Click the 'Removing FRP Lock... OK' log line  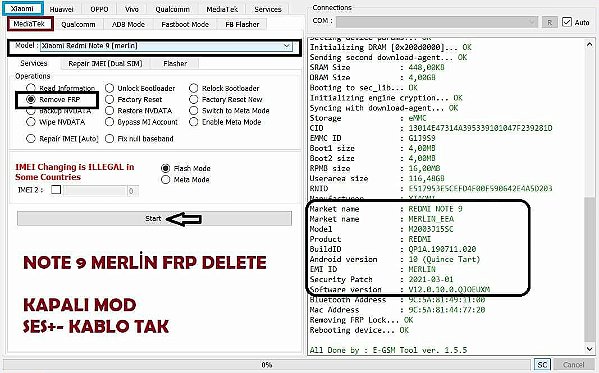[x=361, y=320]
